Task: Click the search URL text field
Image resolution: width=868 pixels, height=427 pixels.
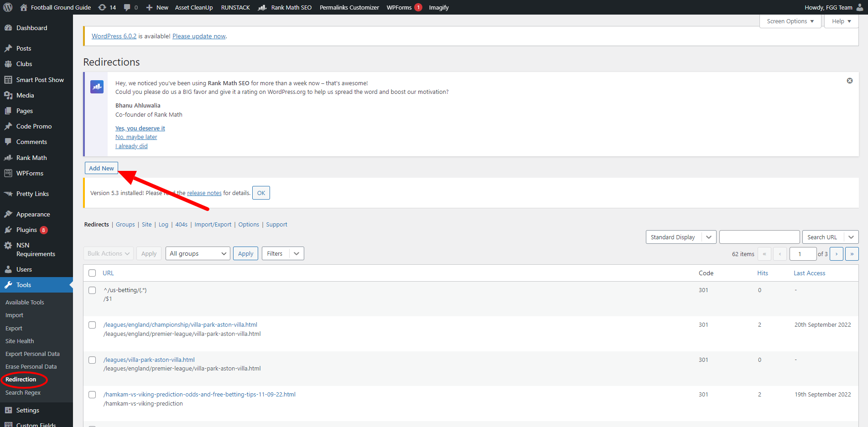Action: [x=759, y=237]
